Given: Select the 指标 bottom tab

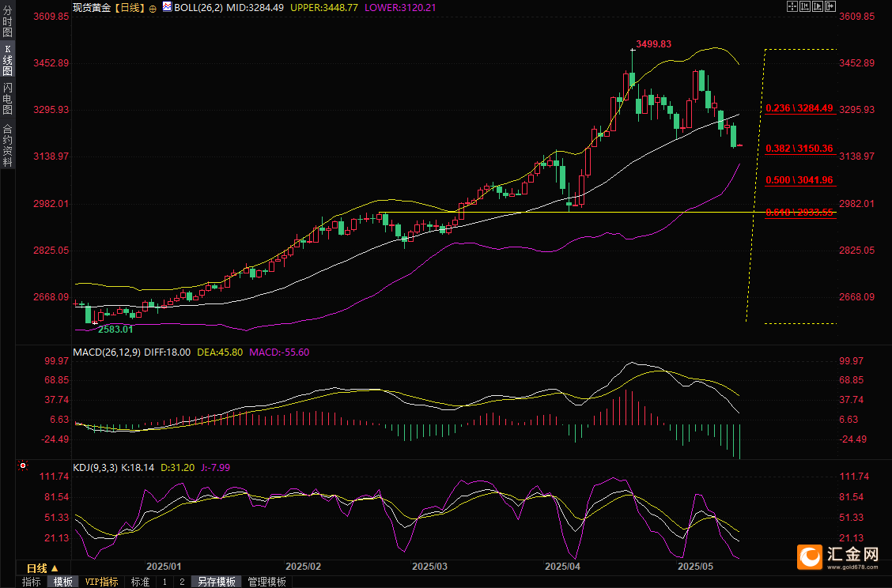Looking at the screenshot, I should (32, 582).
